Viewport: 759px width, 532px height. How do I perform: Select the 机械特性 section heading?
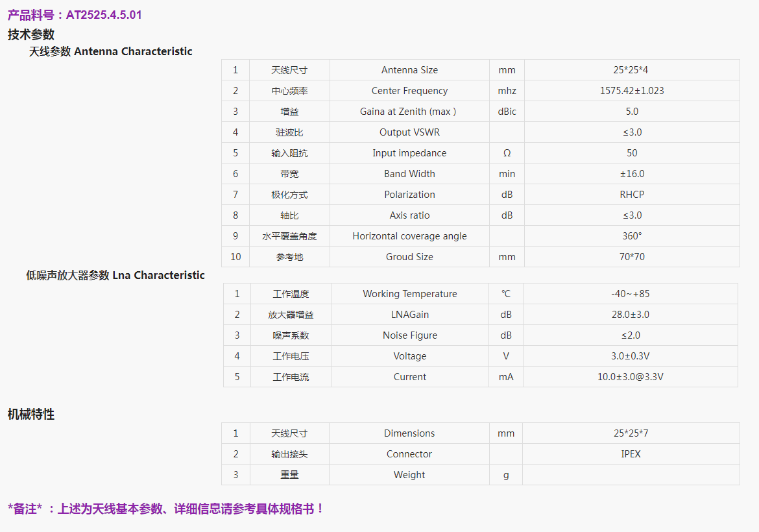(31, 415)
